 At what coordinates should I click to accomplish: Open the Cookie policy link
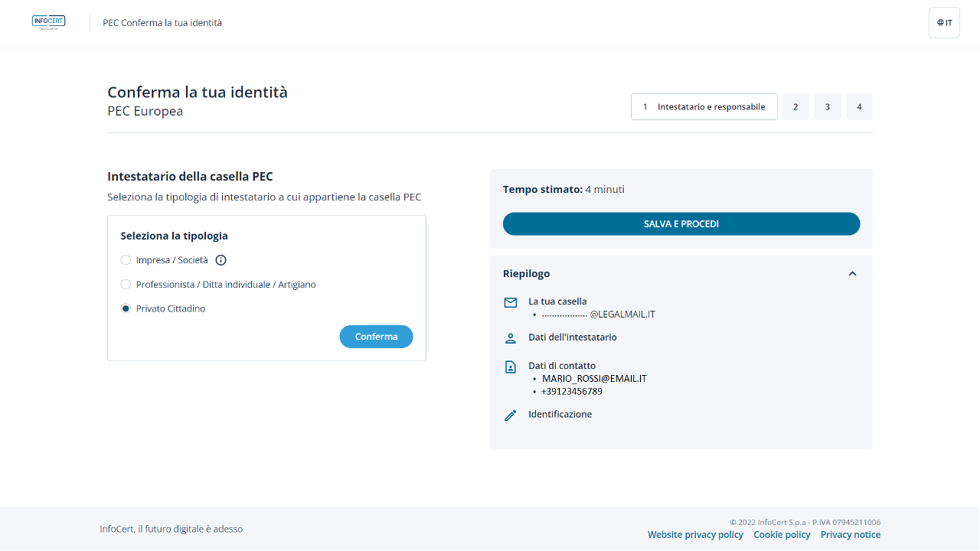pyautogui.click(x=782, y=535)
